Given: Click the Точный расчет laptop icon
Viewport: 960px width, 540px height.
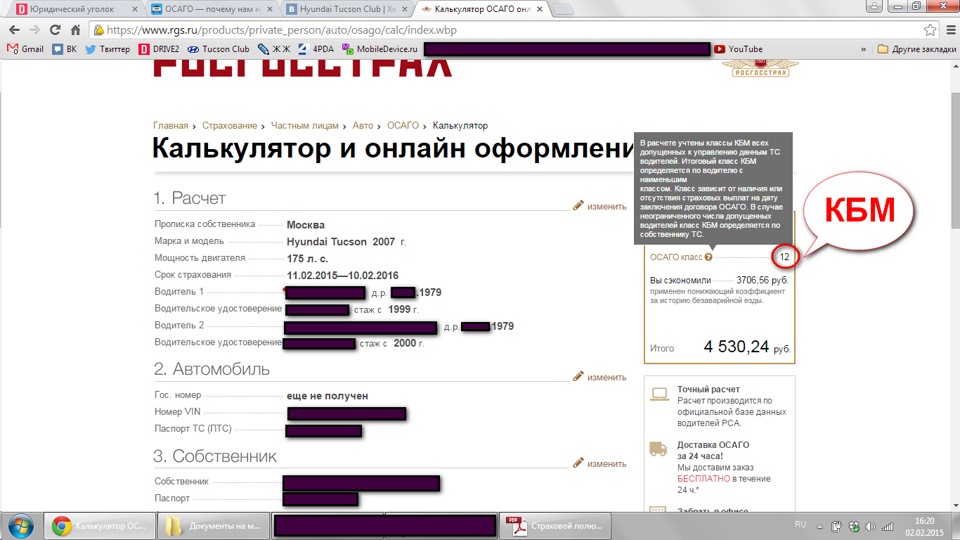Looking at the screenshot, I should 659,394.
